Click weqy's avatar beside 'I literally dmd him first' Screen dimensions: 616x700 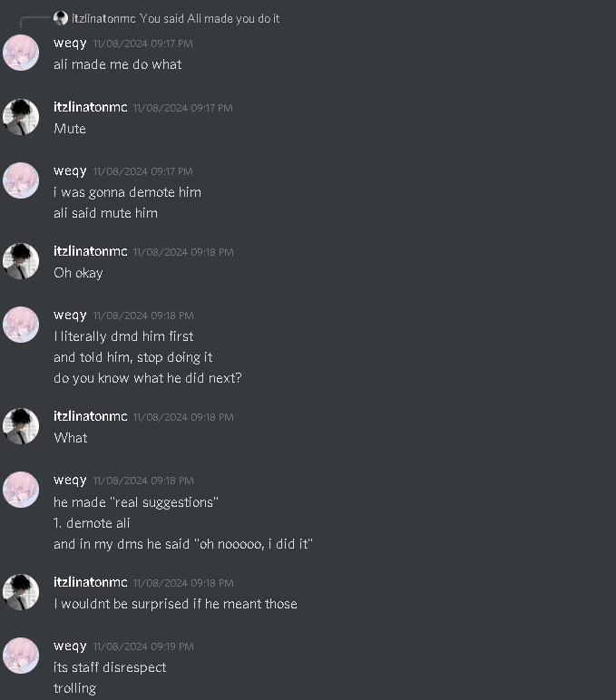(21, 325)
